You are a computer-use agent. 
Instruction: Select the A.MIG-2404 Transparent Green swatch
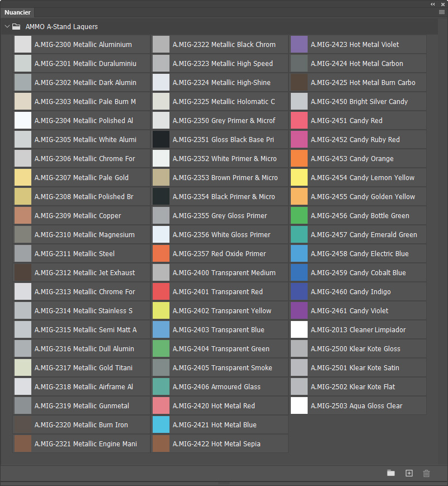pyautogui.click(x=161, y=348)
